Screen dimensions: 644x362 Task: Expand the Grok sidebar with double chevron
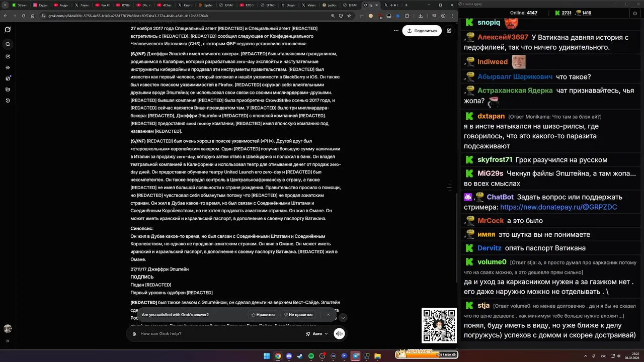coord(8,341)
